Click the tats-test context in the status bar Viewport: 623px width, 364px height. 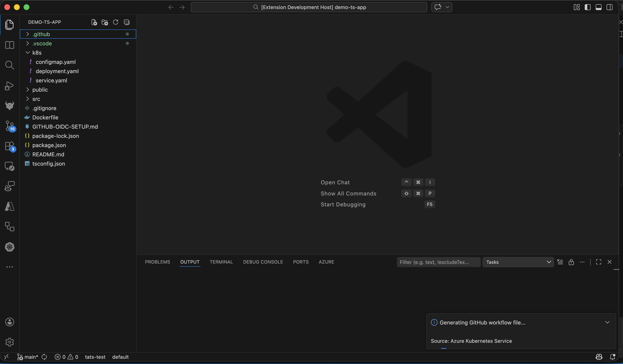click(x=95, y=357)
